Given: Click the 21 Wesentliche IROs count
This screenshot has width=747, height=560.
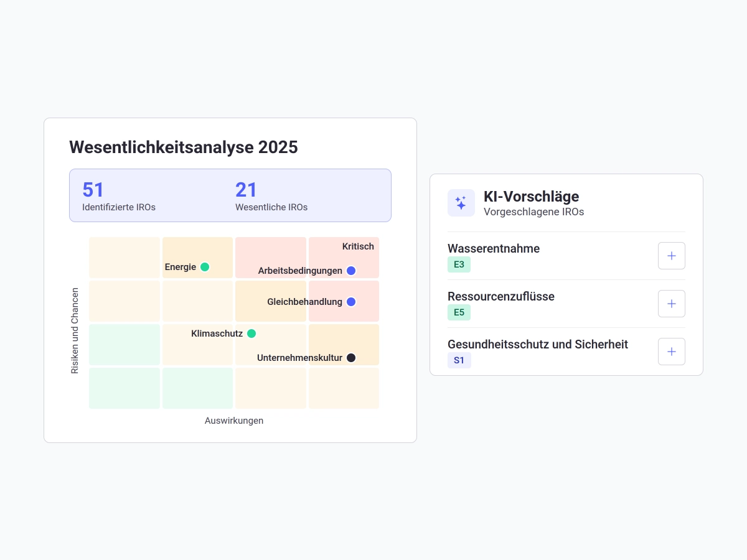Looking at the screenshot, I should tap(246, 190).
